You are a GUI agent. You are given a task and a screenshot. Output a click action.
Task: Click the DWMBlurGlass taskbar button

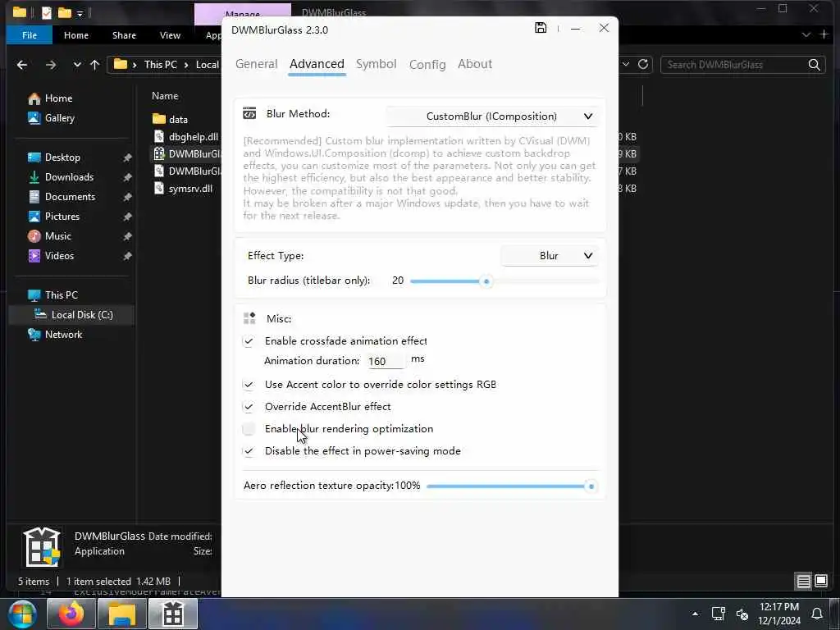tap(173, 614)
